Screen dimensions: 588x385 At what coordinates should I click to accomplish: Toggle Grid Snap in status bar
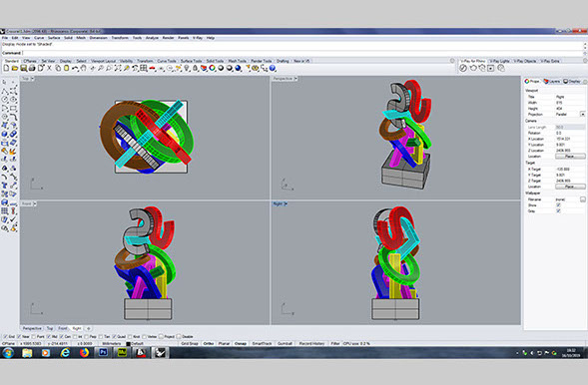tap(190, 343)
